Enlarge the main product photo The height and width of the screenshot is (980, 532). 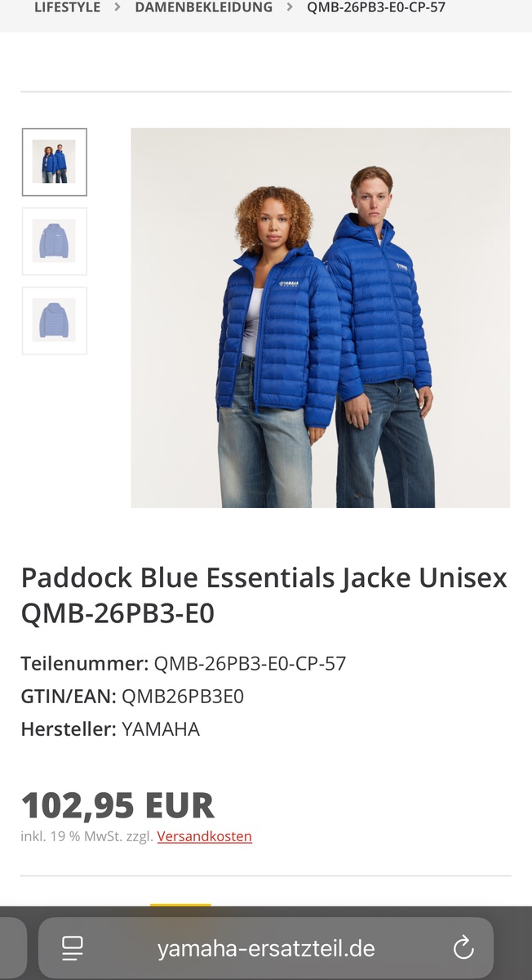pyautogui.click(x=321, y=318)
